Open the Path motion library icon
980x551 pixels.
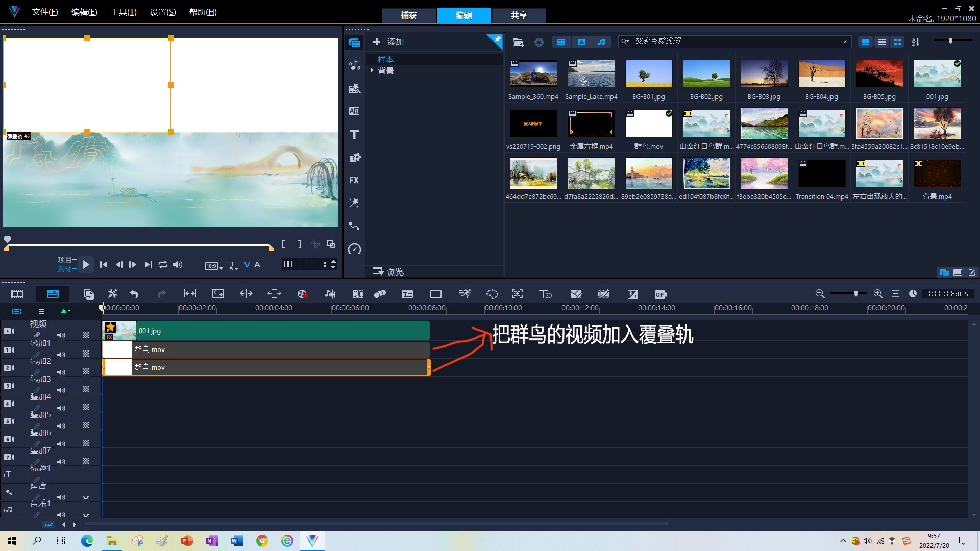[x=354, y=226]
